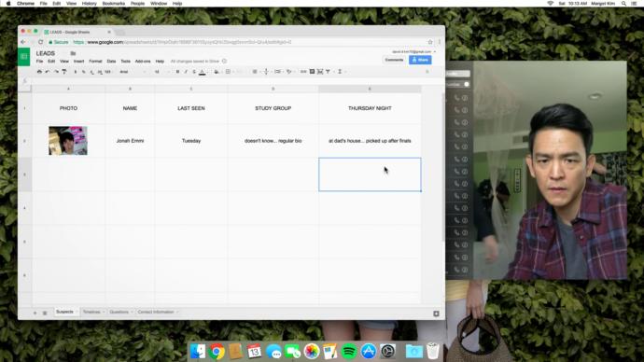The height and width of the screenshot is (362, 644).
Task: Open the Trash in the dock
Action: [433, 352]
